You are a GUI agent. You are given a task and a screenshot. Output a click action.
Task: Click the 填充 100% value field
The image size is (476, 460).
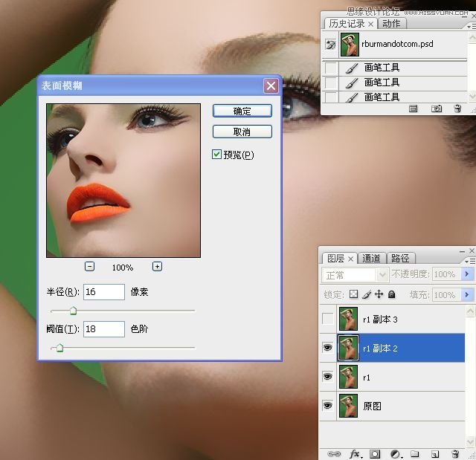tap(446, 294)
